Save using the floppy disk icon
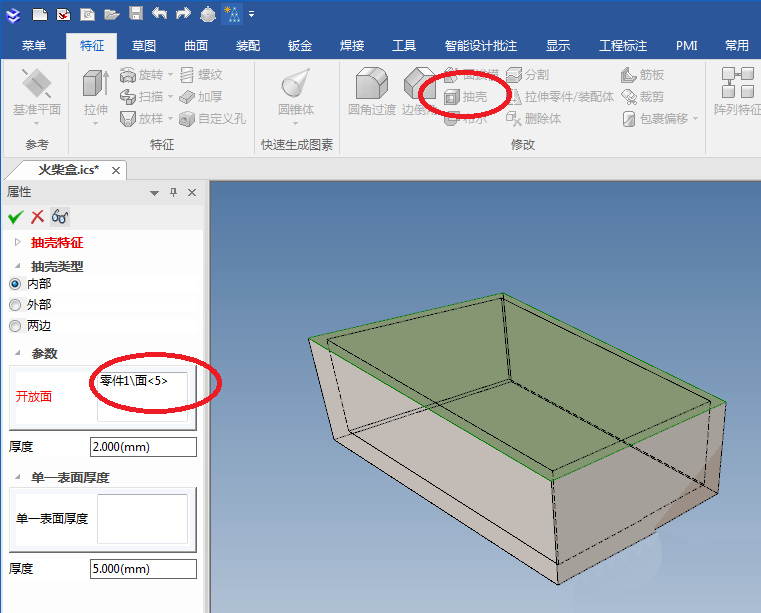 [x=136, y=14]
